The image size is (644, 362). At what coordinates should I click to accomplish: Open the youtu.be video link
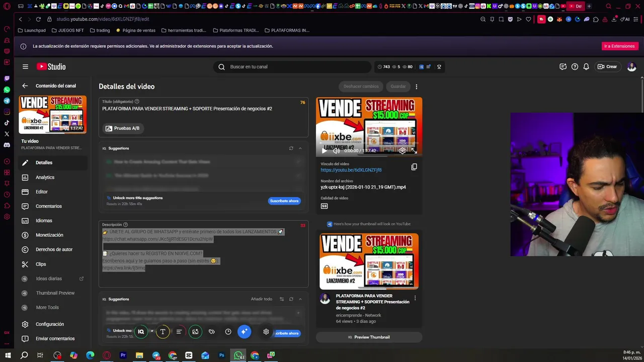(x=351, y=170)
